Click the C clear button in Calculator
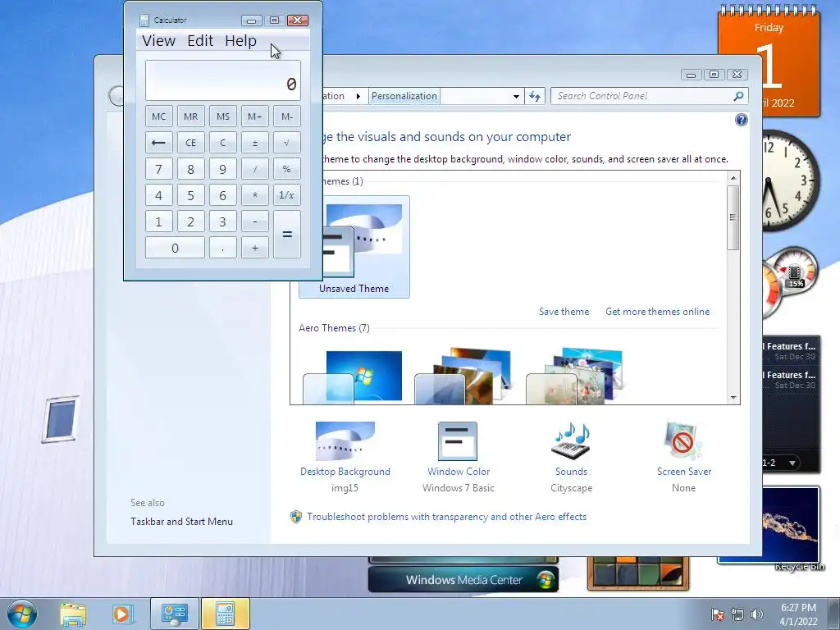 (x=223, y=143)
